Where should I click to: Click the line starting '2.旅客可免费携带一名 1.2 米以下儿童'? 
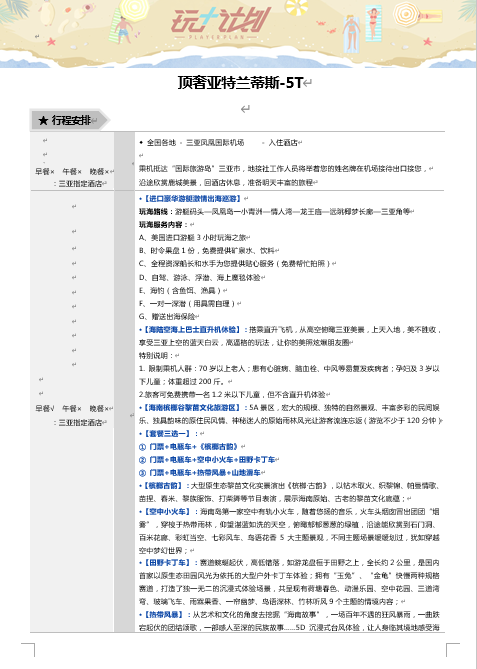click(232, 395)
